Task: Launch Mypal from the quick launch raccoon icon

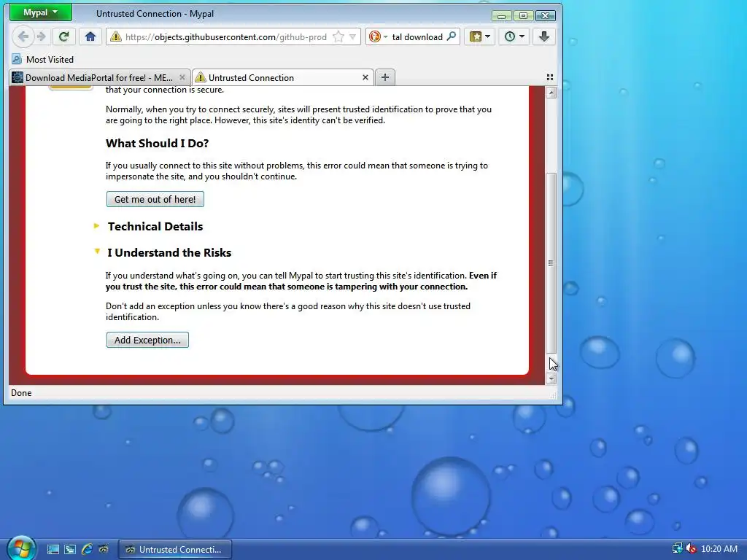Action: [104, 550]
